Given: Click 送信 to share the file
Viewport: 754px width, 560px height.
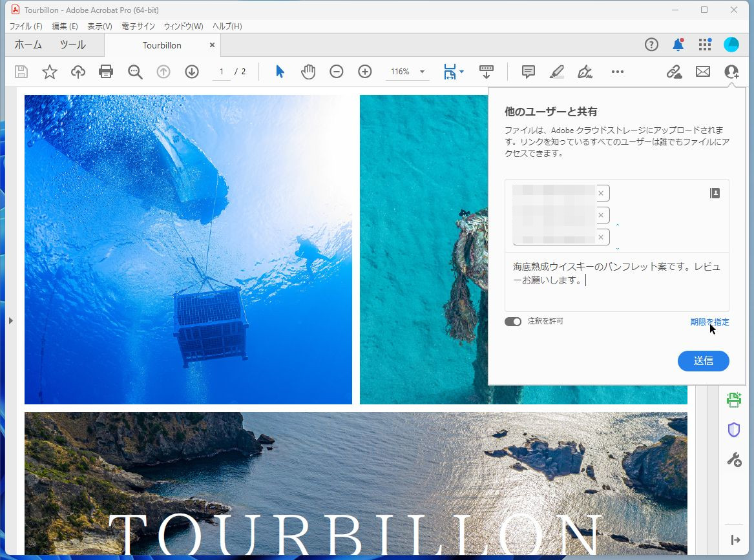Looking at the screenshot, I should coord(704,361).
